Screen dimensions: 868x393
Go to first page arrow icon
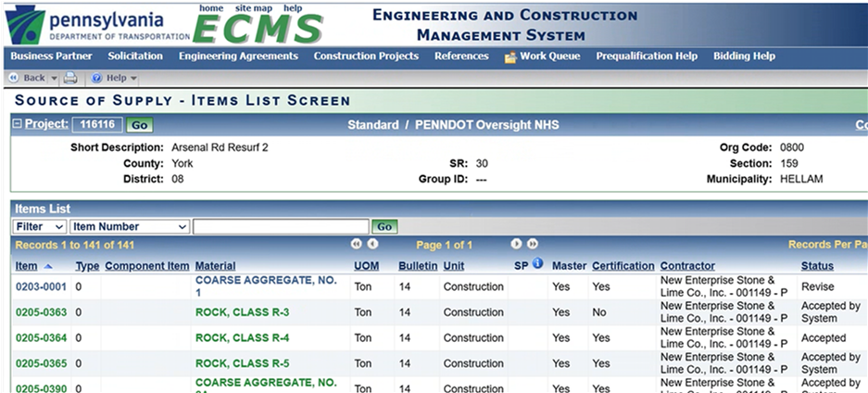pyautogui.click(x=356, y=244)
